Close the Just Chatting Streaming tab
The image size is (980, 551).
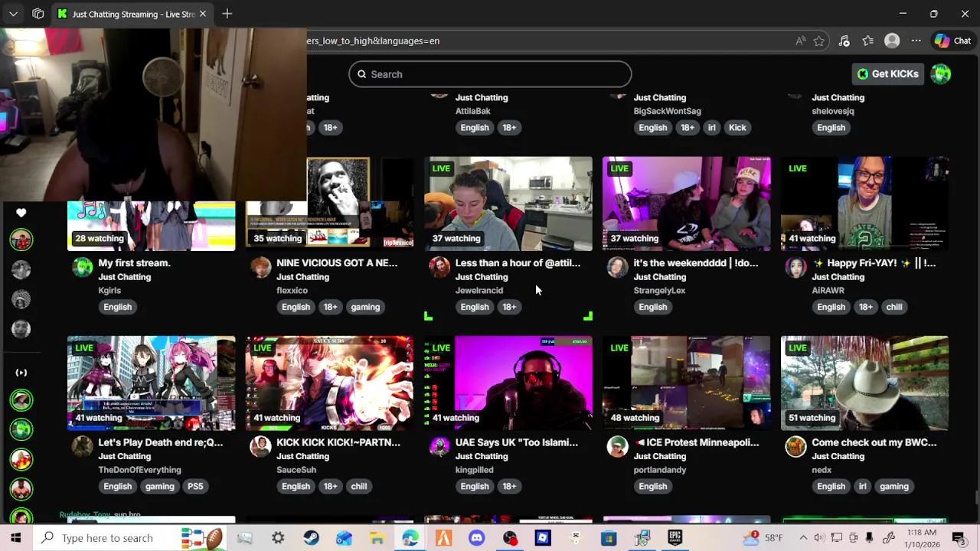click(x=202, y=14)
